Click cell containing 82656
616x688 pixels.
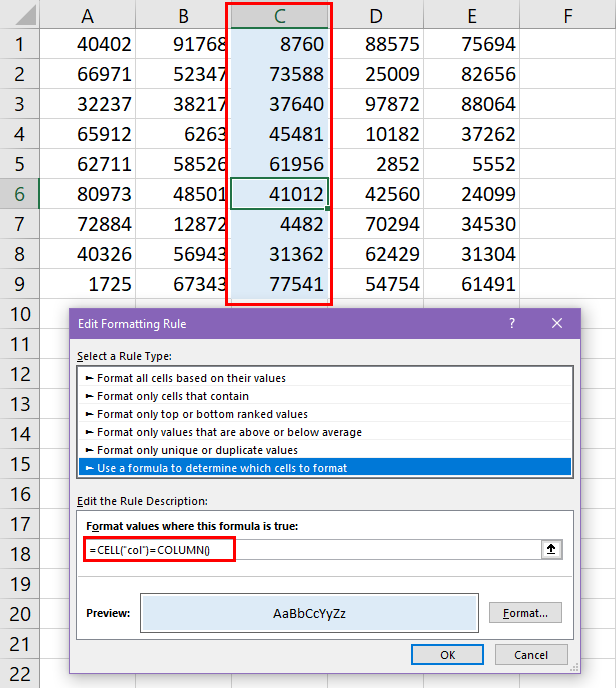tap(472, 74)
